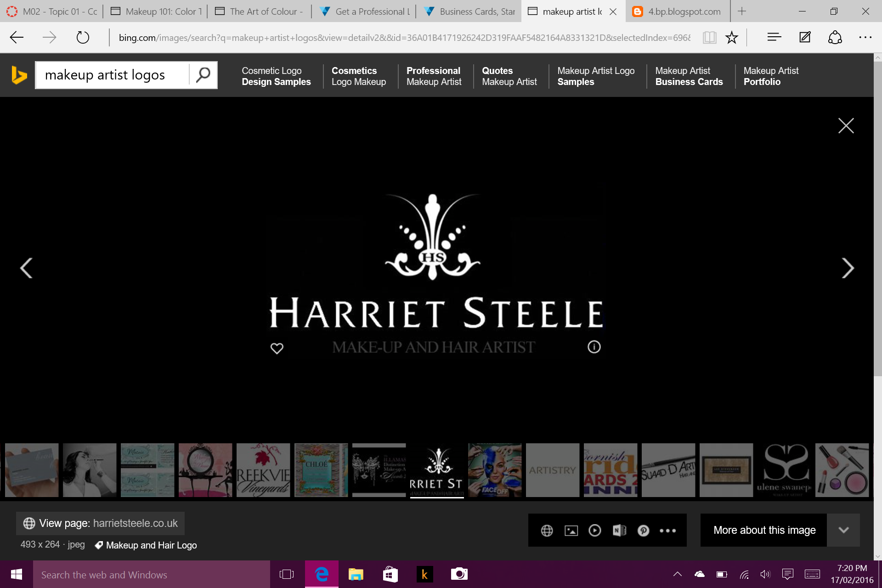This screenshot has width=882, height=588.
Task: Click the globe icon in image toolbar
Action: pos(547,531)
